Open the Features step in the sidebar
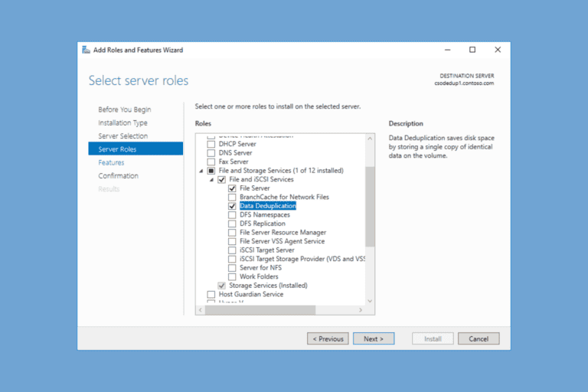Screen dimensions: 588x392 (x=111, y=162)
